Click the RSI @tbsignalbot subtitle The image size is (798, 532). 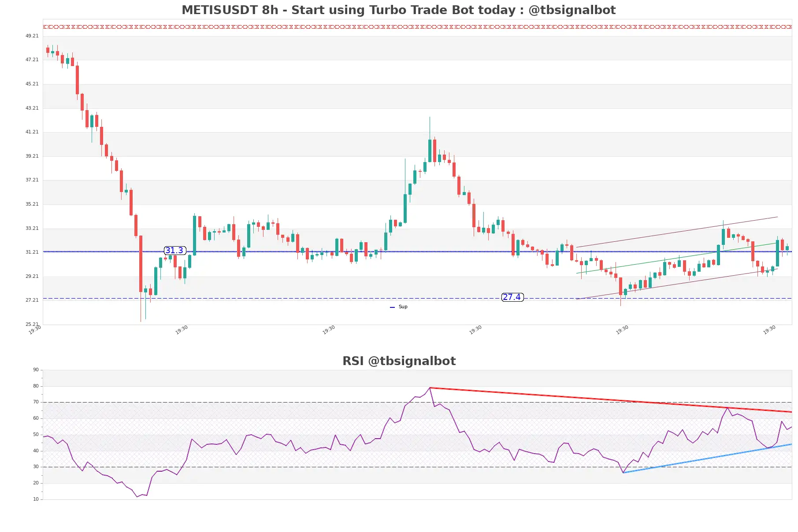399,361
